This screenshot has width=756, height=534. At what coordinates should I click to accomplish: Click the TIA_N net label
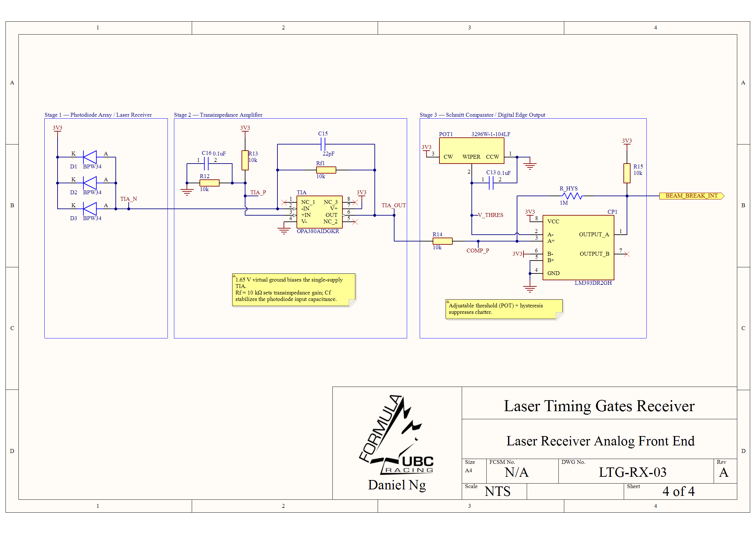point(128,199)
